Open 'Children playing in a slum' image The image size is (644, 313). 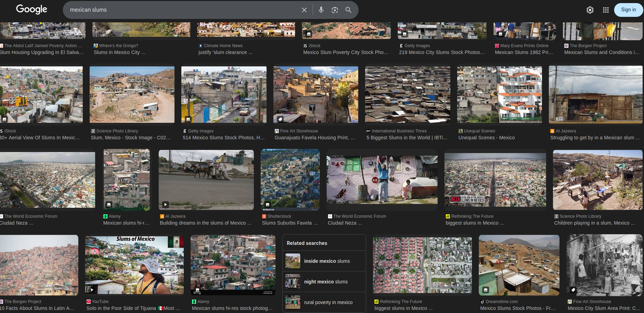coord(598,180)
